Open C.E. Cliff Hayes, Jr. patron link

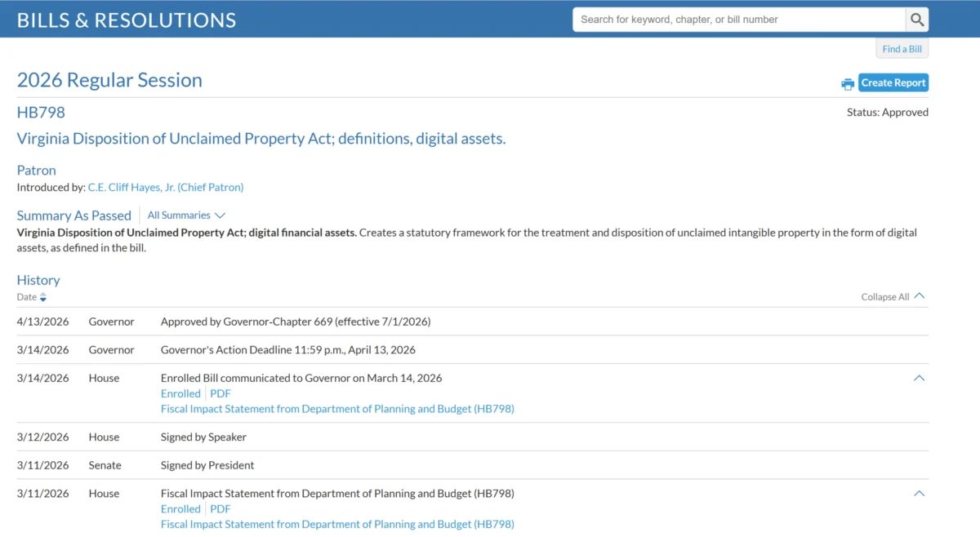tap(166, 187)
